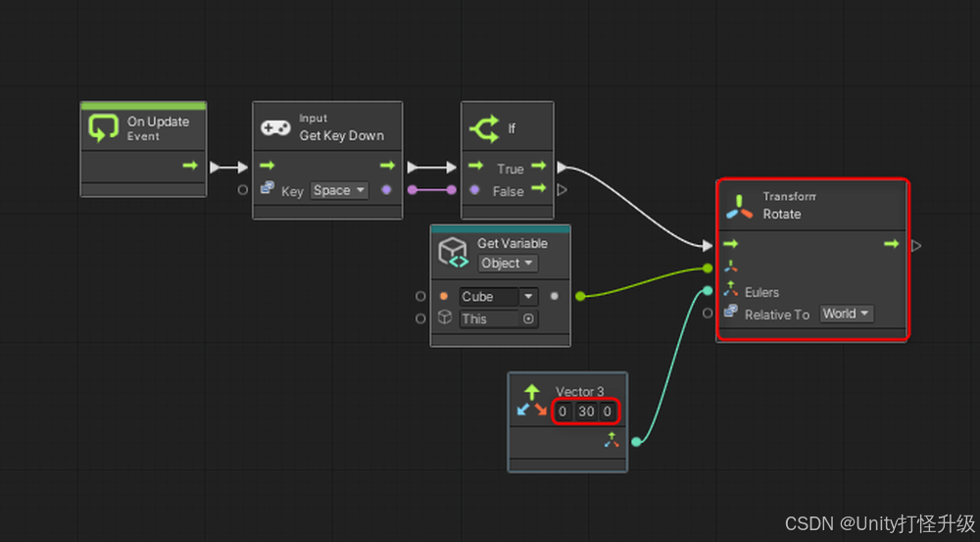Click the game object icon beside This
Screen dimensions: 980x542
[x=444, y=318]
